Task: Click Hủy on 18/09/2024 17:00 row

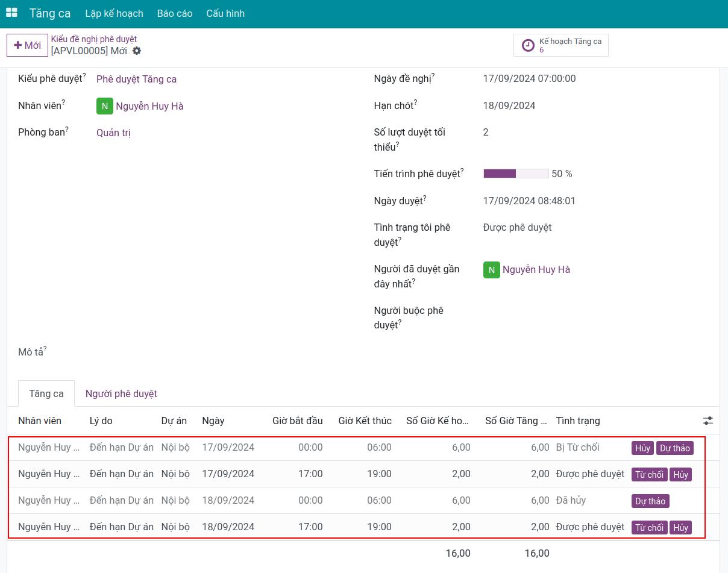Action: click(x=680, y=528)
